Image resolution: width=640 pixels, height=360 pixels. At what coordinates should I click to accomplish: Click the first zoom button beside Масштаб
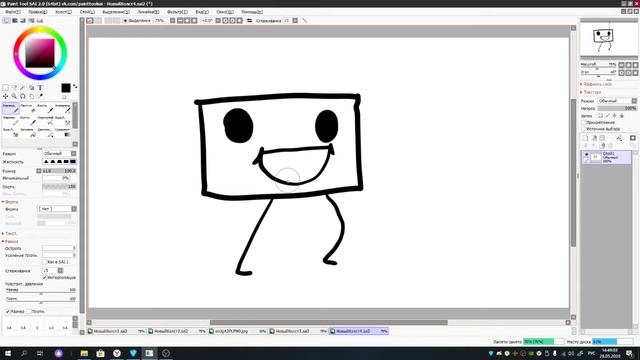pos(621,65)
